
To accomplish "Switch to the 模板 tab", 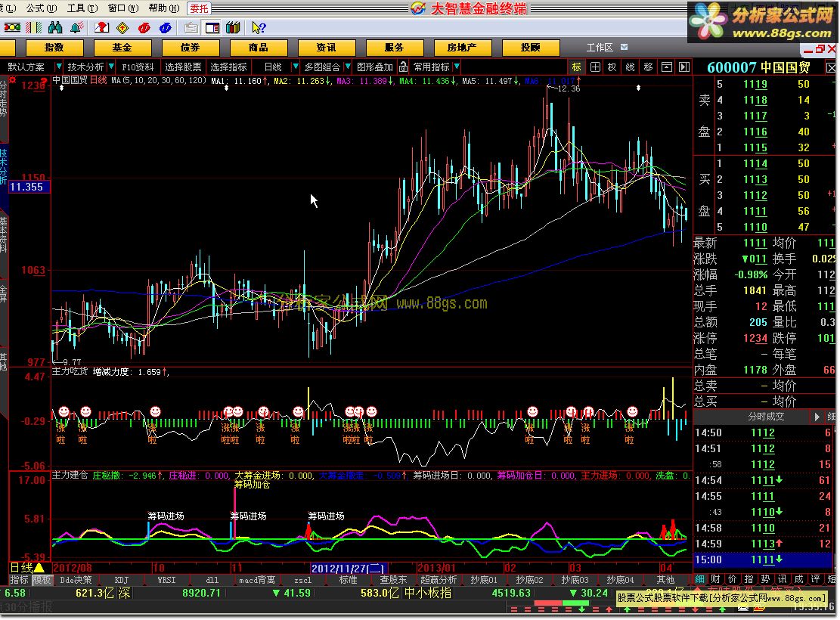I will coord(42,580).
